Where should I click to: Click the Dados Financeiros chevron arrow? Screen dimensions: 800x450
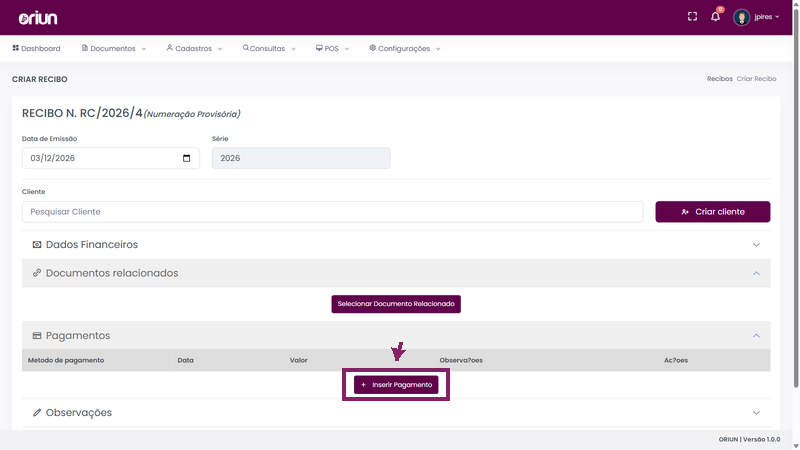click(x=756, y=245)
